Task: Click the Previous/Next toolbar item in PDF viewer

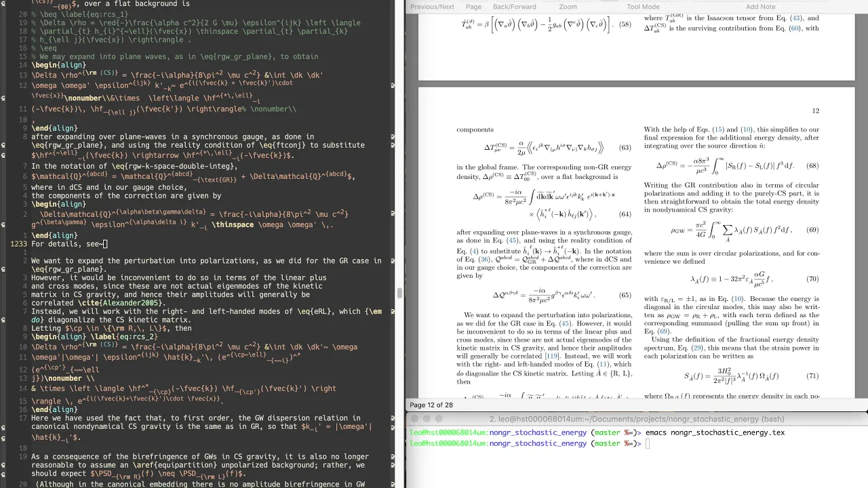Action: tap(432, 7)
